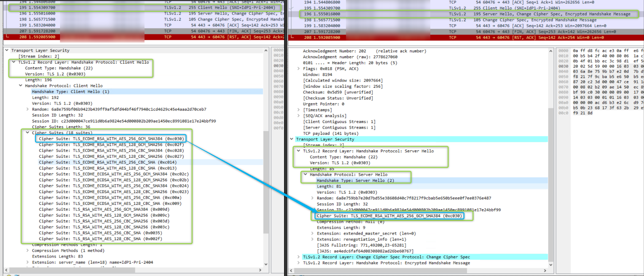This screenshot has height=276, width=644.
Task: Select packet 196 row in left packet list
Action: click(143, 13)
